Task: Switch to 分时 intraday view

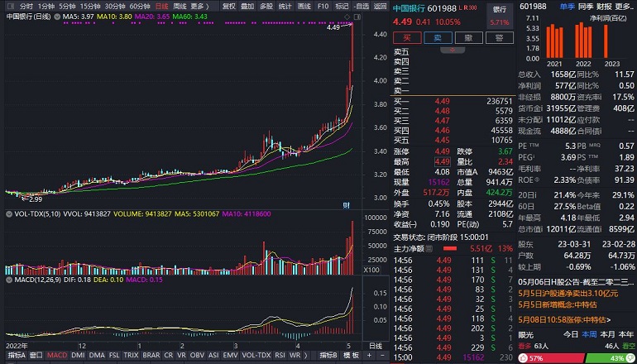Action: click(26, 6)
